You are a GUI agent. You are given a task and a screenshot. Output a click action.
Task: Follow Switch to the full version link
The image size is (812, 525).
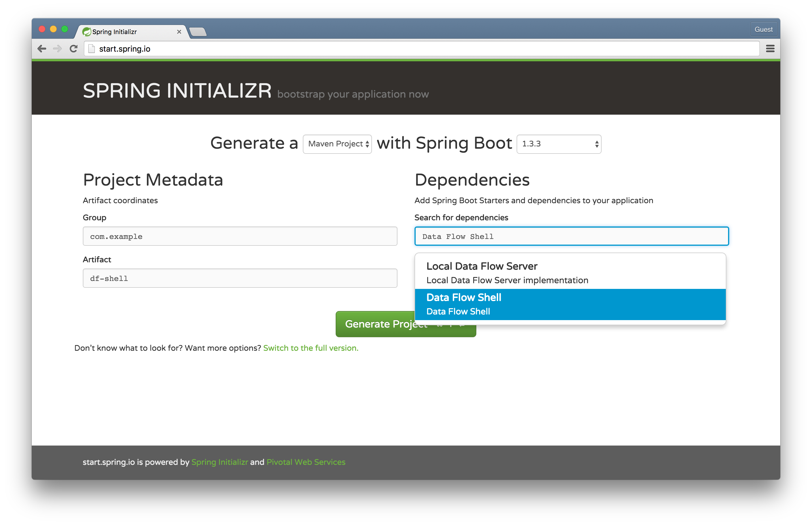tap(311, 348)
